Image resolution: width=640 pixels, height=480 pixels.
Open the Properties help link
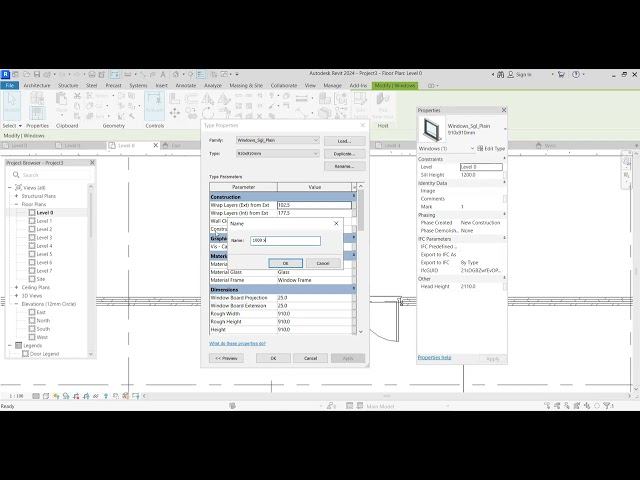pos(434,358)
